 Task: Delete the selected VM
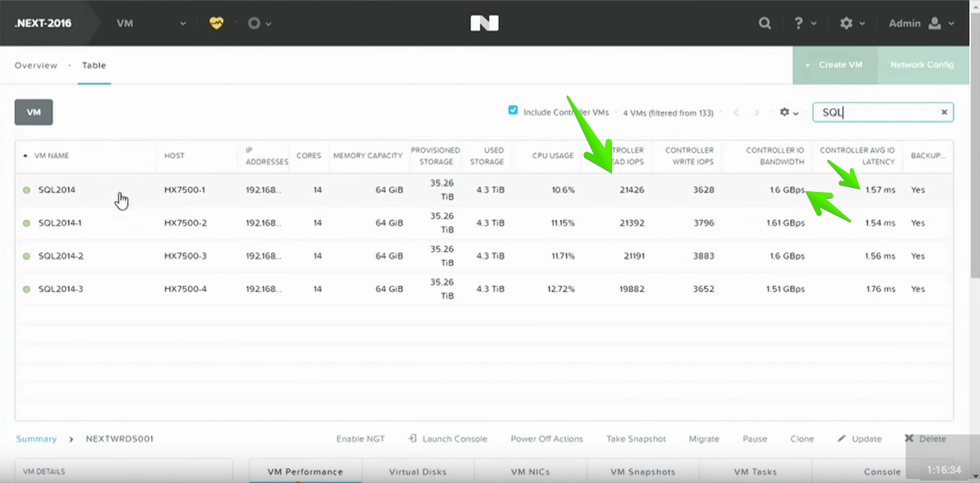click(x=925, y=439)
